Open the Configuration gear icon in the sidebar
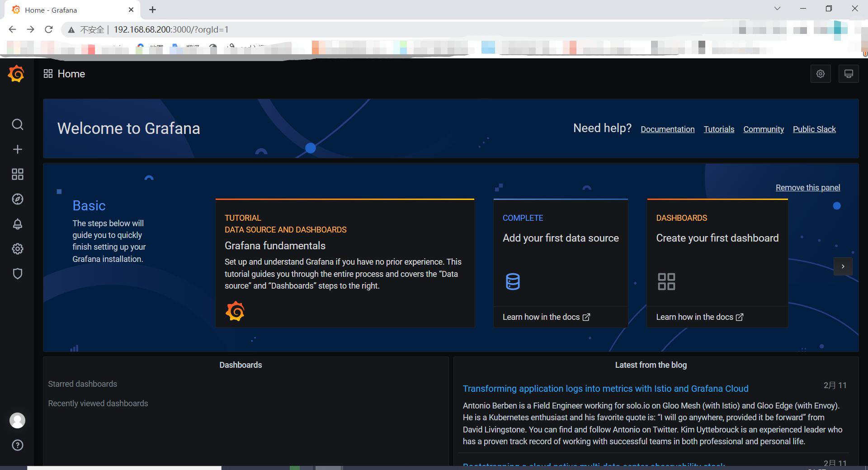This screenshot has height=470, width=868. [x=17, y=249]
